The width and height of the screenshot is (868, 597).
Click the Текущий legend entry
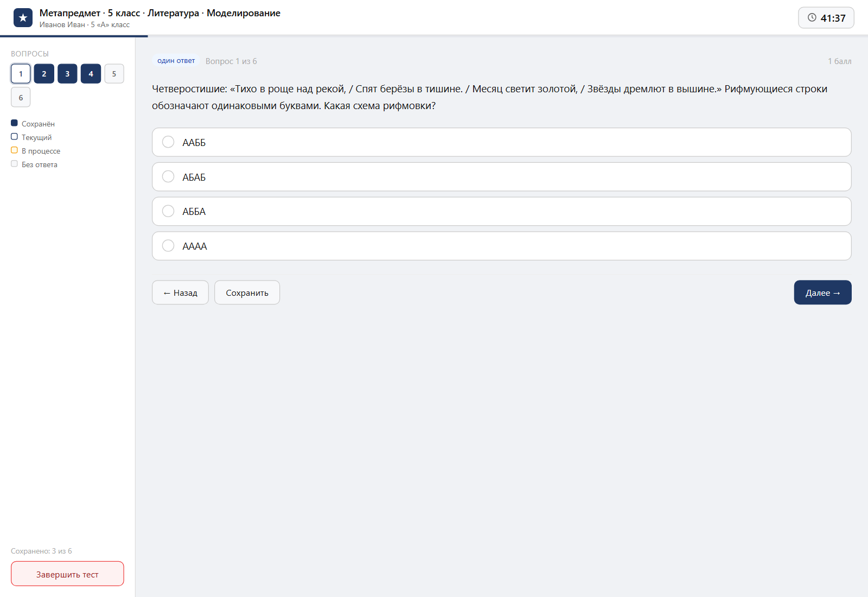tap(31, 137)
